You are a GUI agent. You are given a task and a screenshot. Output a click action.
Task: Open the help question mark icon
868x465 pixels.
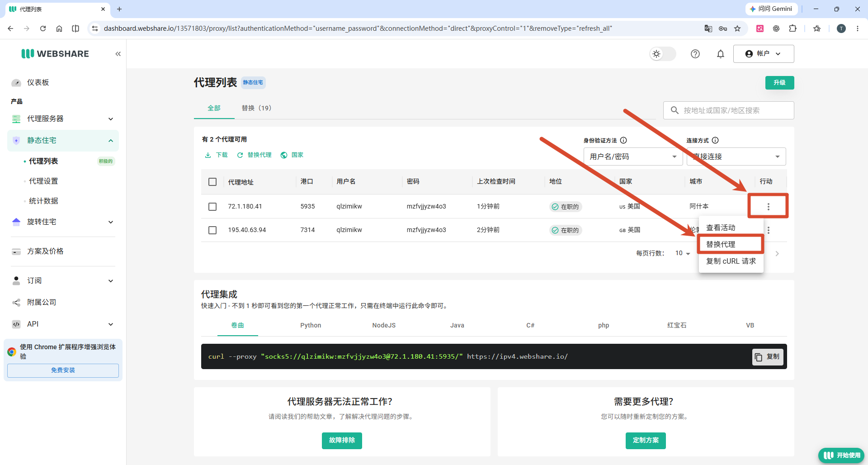(x=695, y=54)
